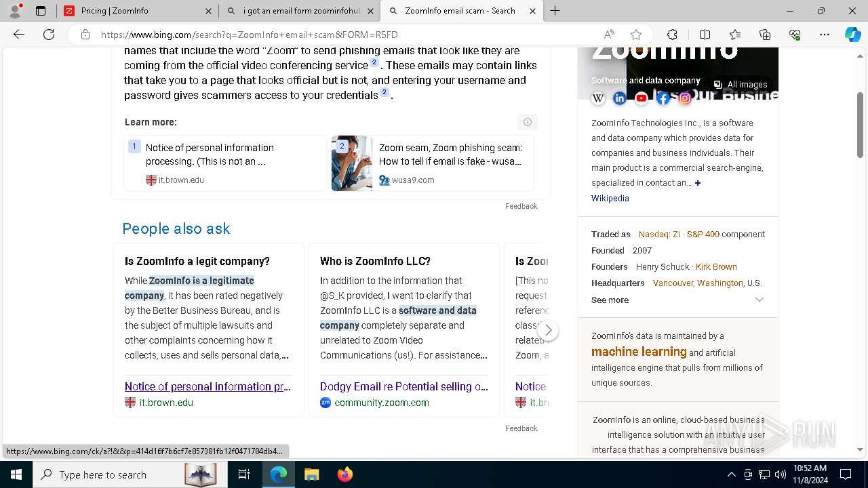The height and width of the screenshot is (488, 868).
Task: Visit ZoomInfo LinkedIn profile icon
Action: [x=620, y=98]
